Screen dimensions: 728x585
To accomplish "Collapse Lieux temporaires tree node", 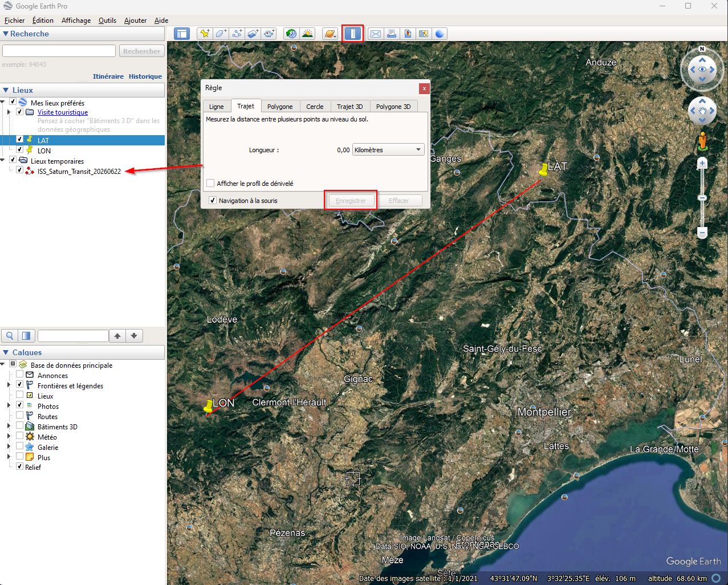I will click(3, 161).
